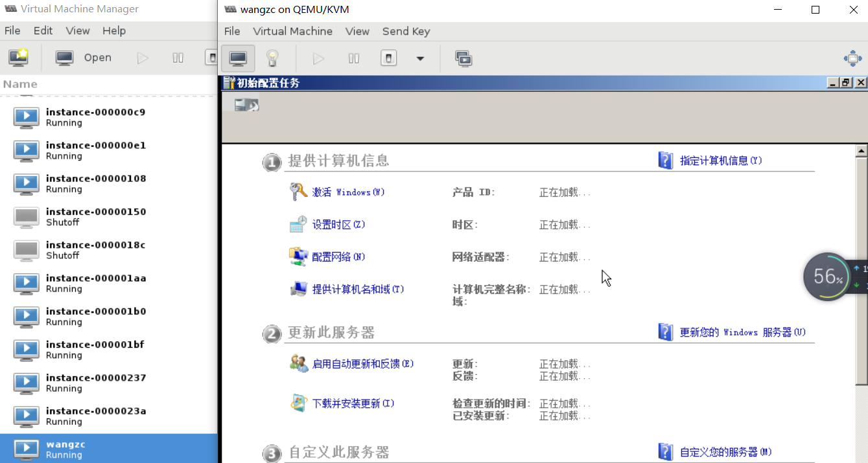Create a new virtual machine
Viewport: 868px width, 463px height.
click(18, 57)
